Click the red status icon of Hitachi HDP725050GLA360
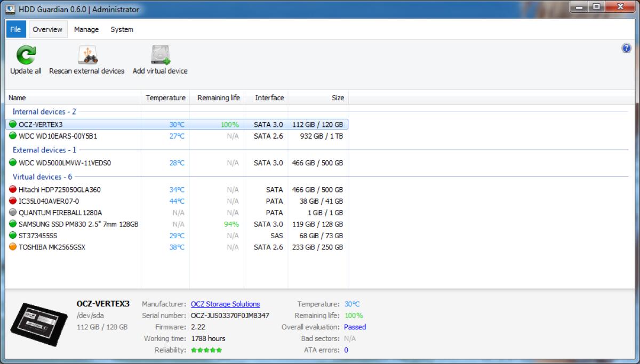This screenshot has height=364, width=640. (12, 189)
